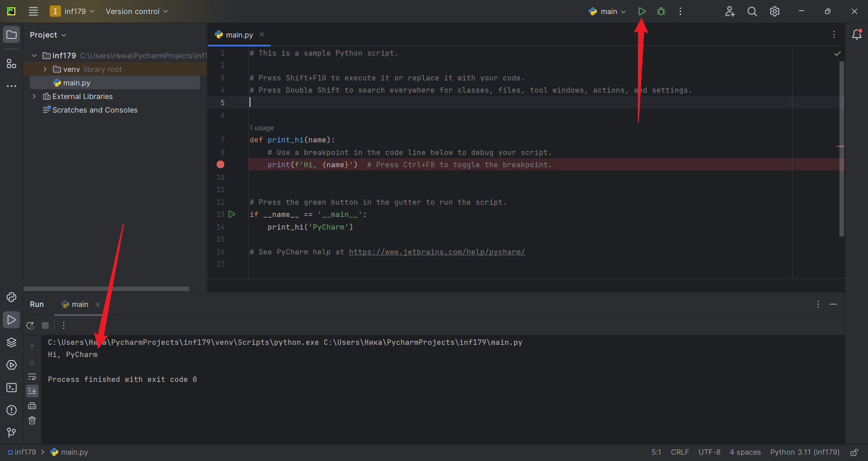Expand the External Libraries node
868x461 pixels.
coord(34,96)
